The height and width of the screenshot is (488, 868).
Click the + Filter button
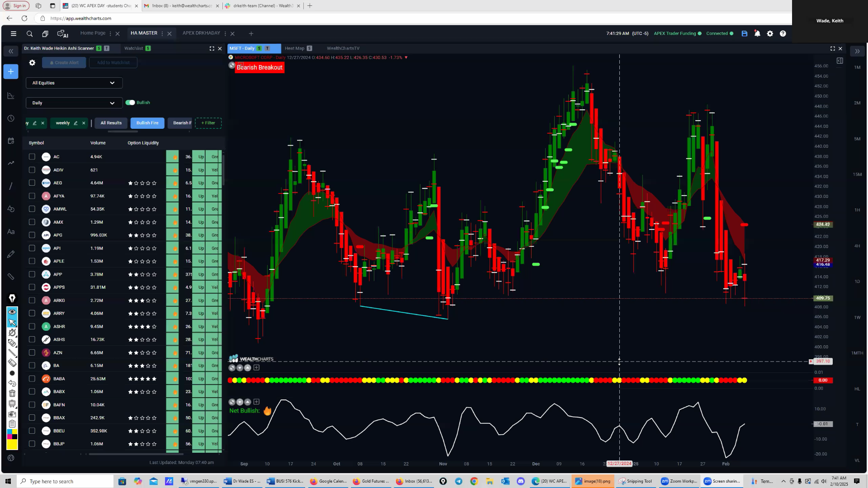click(208, 123)
